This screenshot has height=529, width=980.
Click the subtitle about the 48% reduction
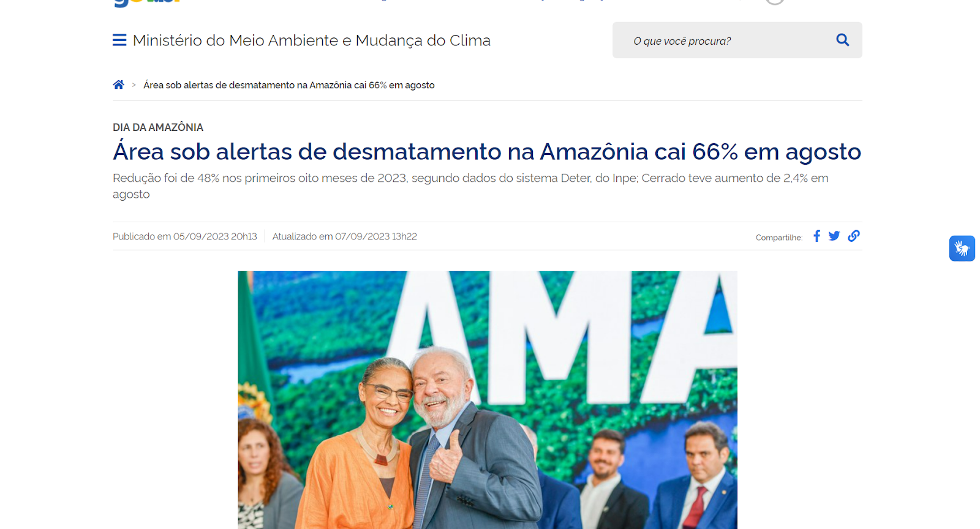pyautogui.click(x=470, y=186)
